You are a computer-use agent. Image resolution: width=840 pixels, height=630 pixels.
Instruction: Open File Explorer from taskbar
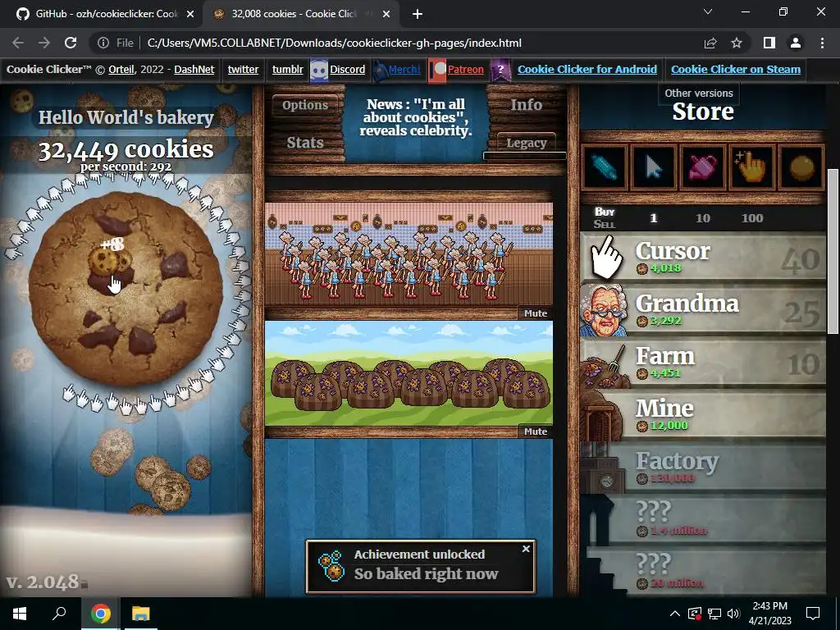[141, 614]
